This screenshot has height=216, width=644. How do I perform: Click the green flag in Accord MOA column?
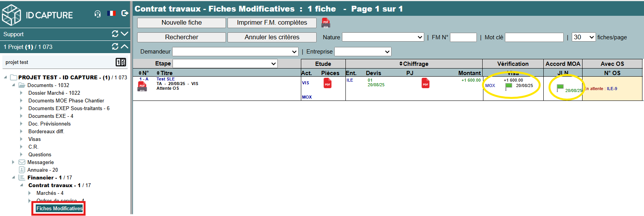[x=560, y=88]
